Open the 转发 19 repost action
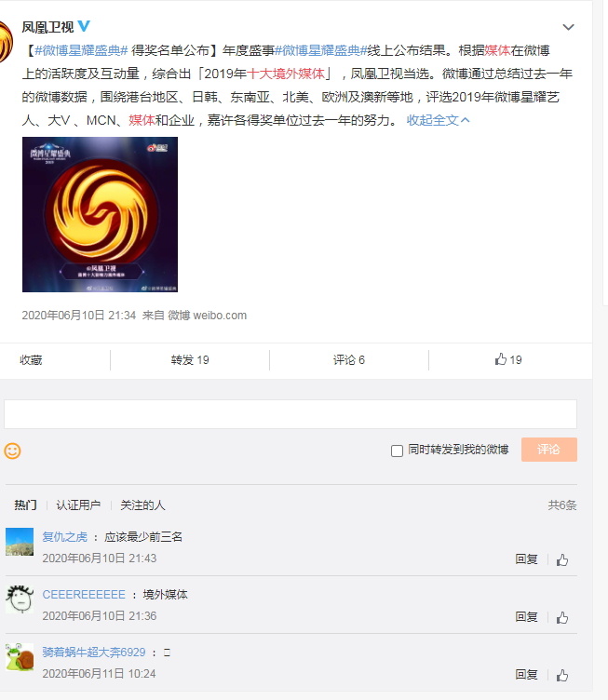The width and height of the screenshot is (608, 700). click(x=190, y=360)
